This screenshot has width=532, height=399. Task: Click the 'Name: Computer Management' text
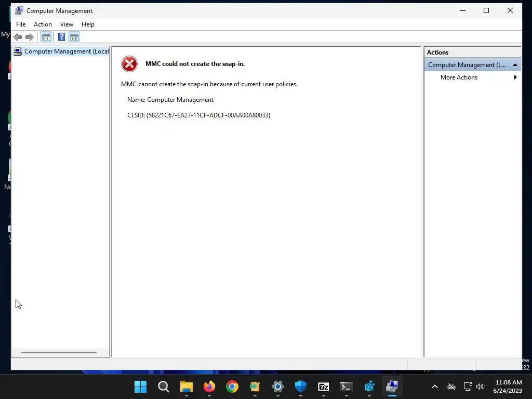click(170, 100)
